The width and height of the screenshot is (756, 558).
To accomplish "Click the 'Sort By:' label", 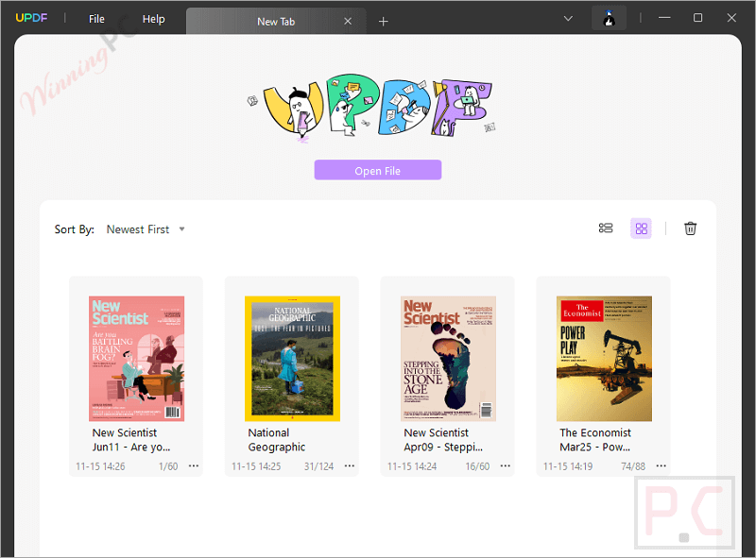I will [75, 229].
